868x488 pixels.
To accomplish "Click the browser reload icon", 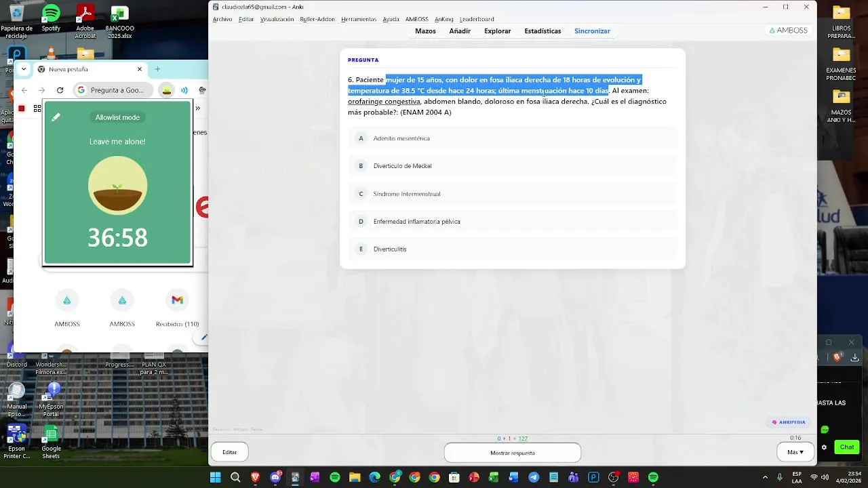I will coord(60,90).
